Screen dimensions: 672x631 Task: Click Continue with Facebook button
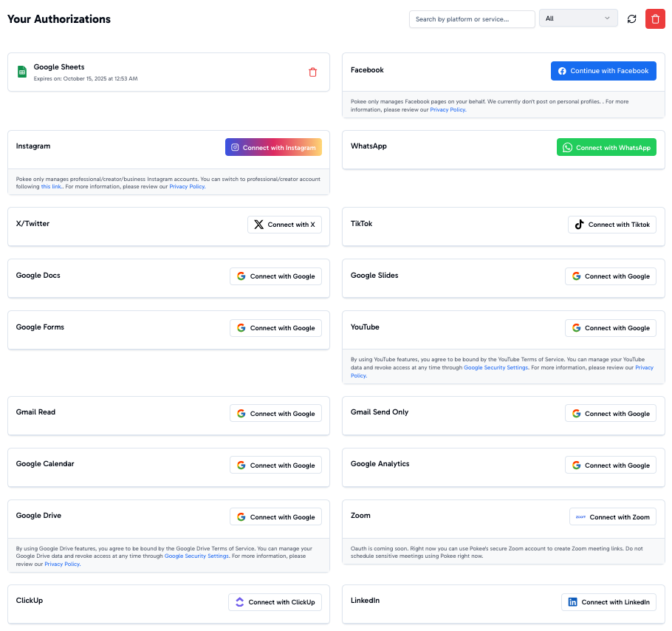point(603,71)
